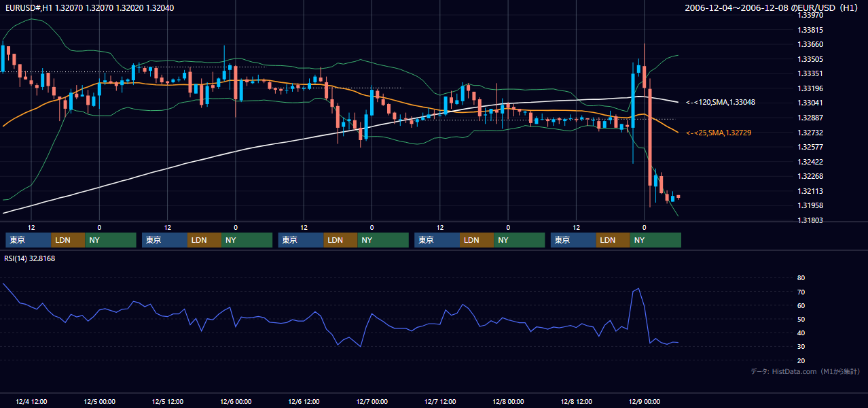Select the 25,SMA,1.32729 indicator label

tap(719, 133)
